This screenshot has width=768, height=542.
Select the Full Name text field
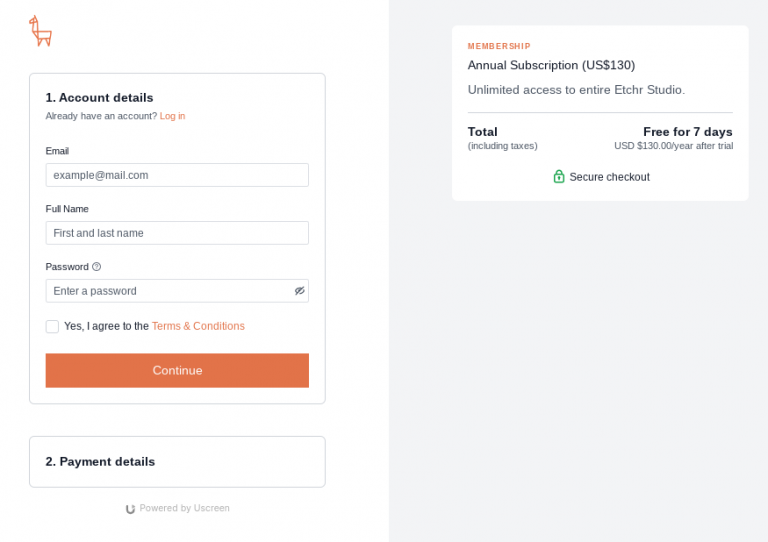(x=177, y=233)
